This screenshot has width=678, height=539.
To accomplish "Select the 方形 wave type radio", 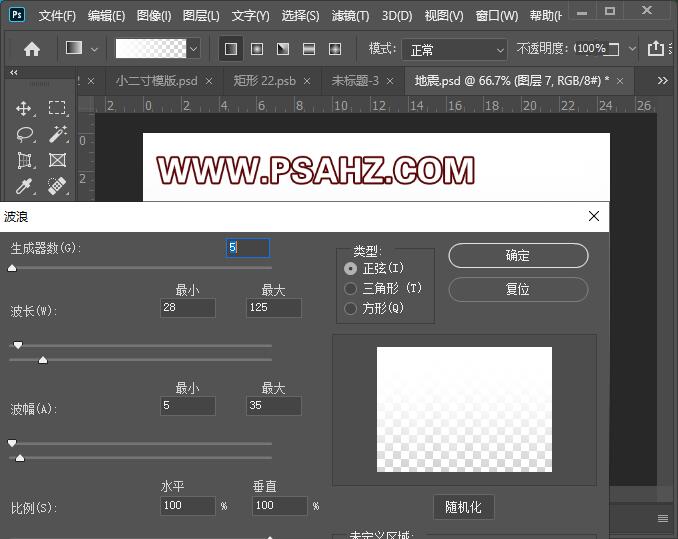I will coord(350,309).
